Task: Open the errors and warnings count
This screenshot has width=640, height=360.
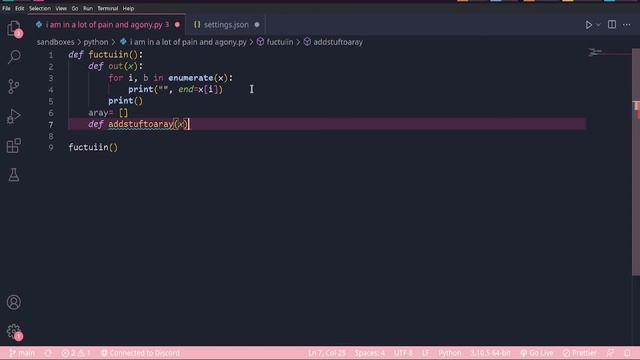Action: pyautogui.click(x=76, y=353)
